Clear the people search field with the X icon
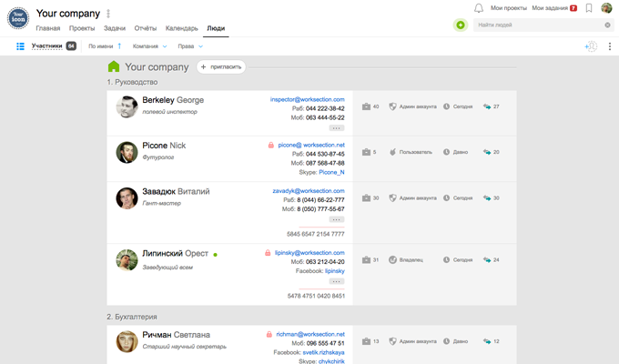619x364 pixels. [607, 25]
